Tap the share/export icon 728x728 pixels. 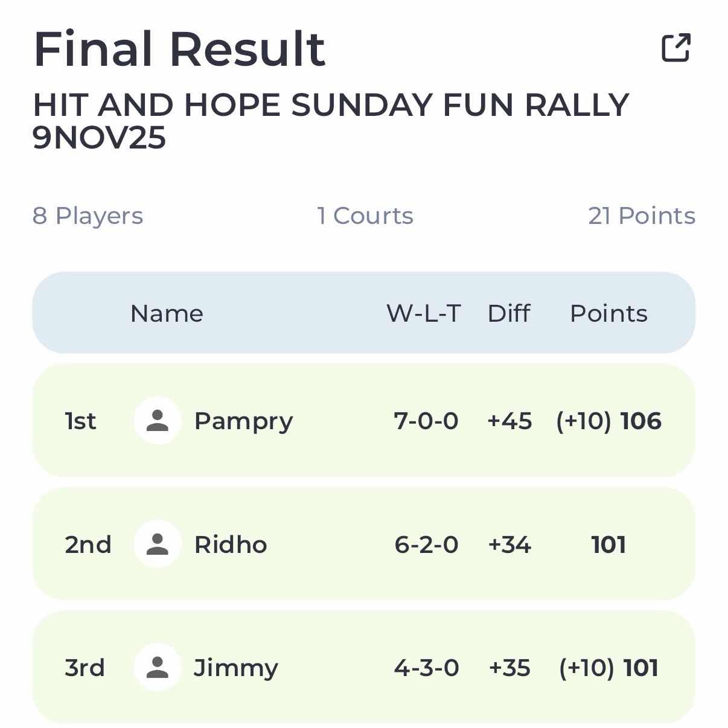click(675, 48)
